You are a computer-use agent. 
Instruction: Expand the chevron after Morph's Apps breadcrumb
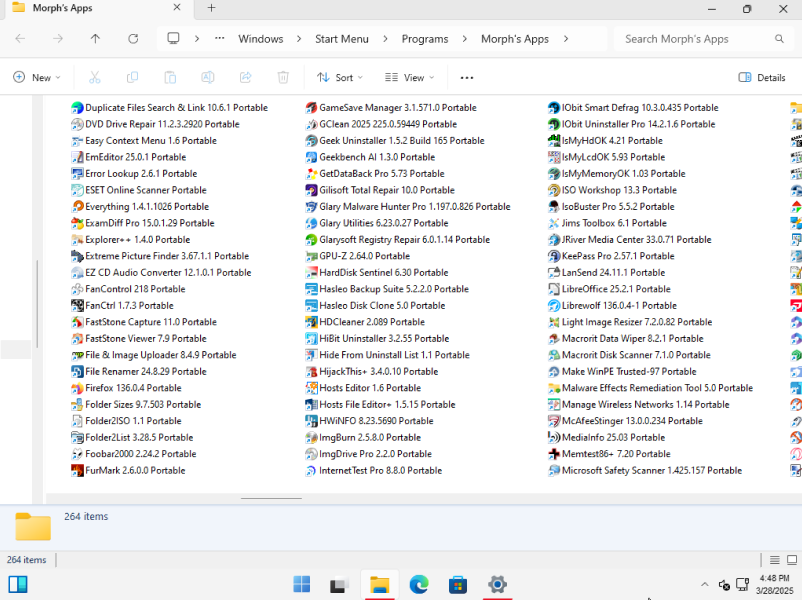coord(566,39)
